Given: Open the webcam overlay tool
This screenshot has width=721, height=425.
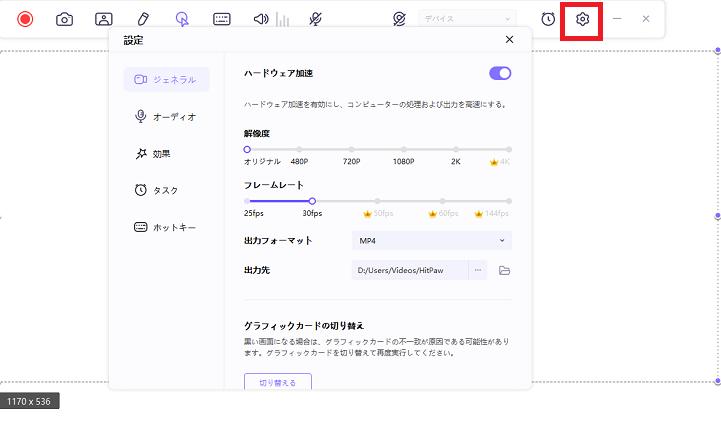Looking at the screenshot, I should click(x=104, y=19).
